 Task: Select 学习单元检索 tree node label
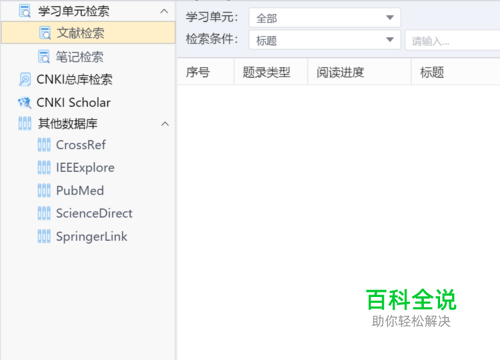(x=73, y=11)
